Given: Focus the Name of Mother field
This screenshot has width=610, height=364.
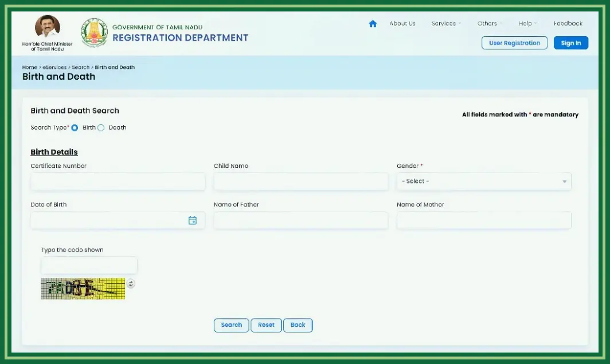Looking at the screenshot, I should tap(484, 221).
